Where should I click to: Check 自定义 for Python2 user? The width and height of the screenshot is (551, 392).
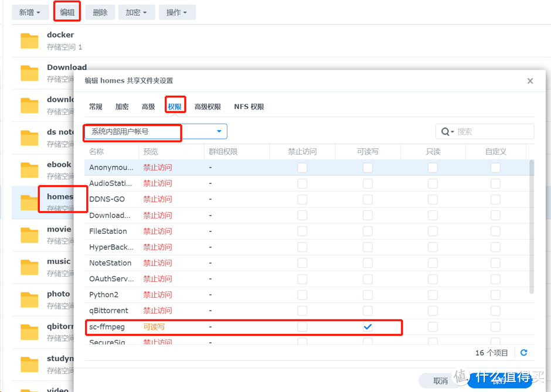point(495,295)
